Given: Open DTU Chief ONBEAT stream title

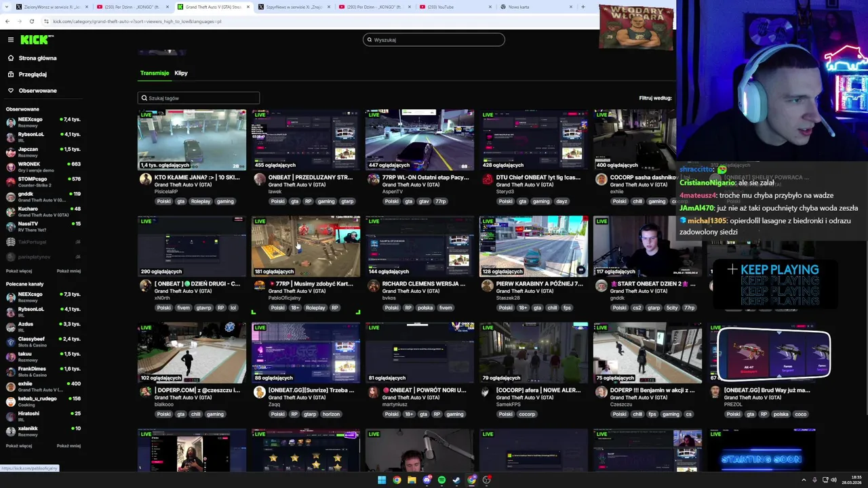Looking at the screenshot, I should tap(538, 178).
